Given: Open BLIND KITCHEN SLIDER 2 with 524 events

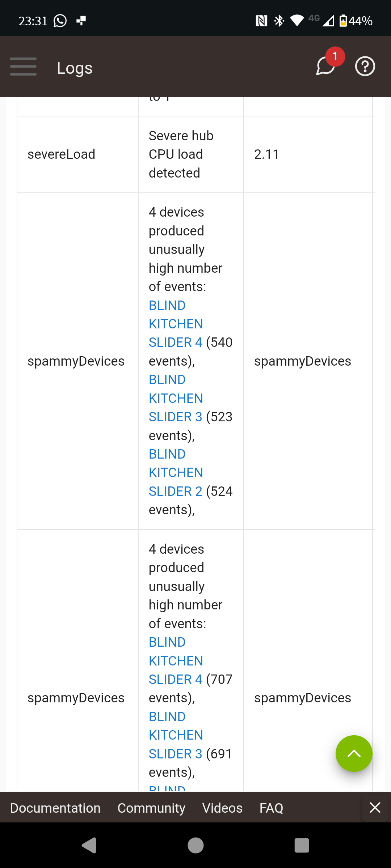Looking at the screenshot, I should pos(176,473).
